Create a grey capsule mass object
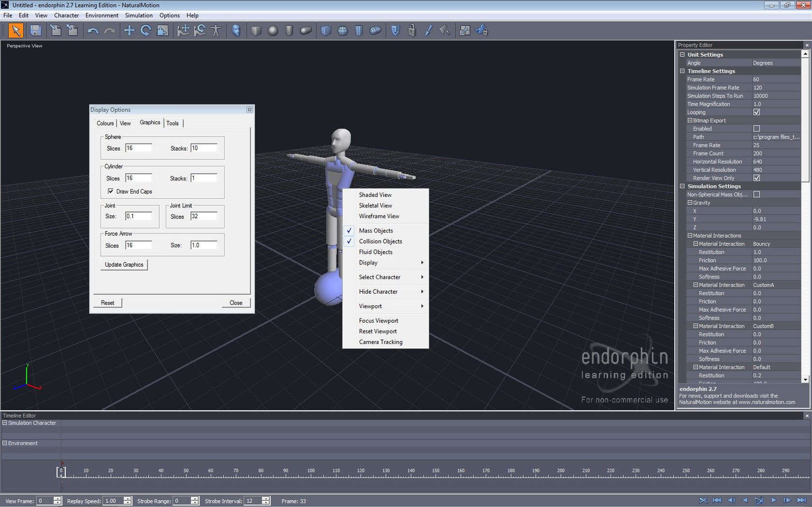 pyautogui.click(x=305, y=31)
